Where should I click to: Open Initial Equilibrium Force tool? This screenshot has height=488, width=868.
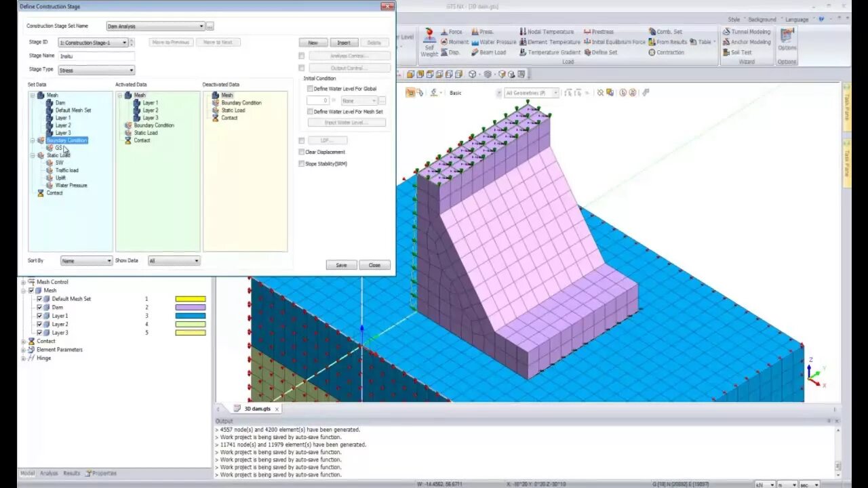pyautogui.click(x=614, y=42)
